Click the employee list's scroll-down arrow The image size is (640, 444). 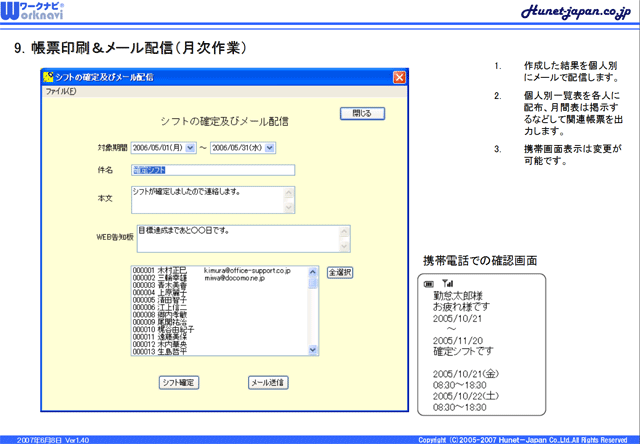tap(314, 350)
